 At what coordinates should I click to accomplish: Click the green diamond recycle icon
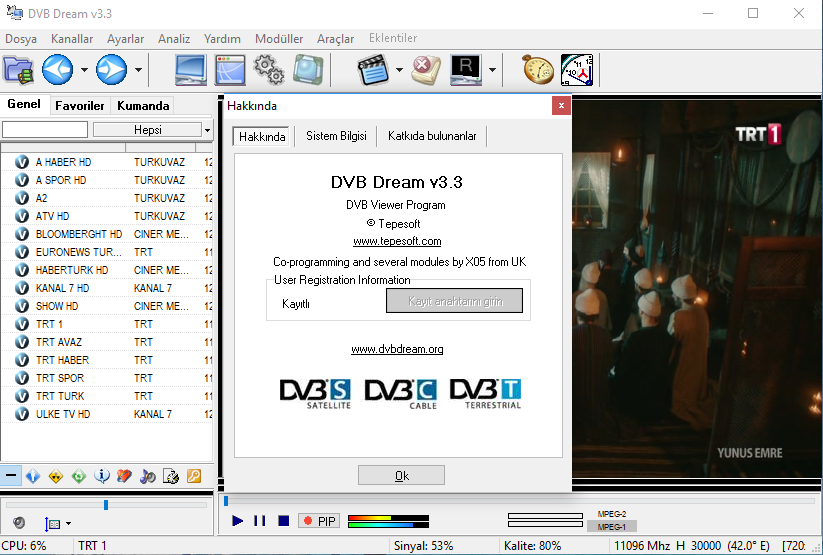coord(79,476)
